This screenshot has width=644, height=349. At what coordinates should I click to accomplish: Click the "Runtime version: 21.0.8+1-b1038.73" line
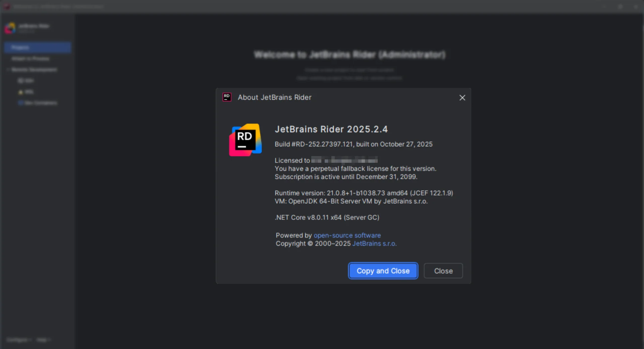pos(364,193)
